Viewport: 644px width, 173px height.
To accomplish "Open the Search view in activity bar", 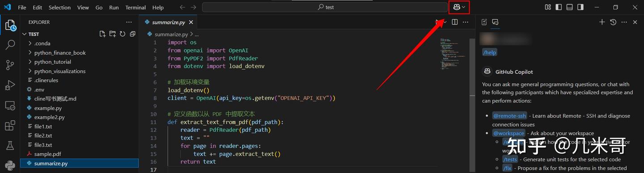I will click(10, 45).
